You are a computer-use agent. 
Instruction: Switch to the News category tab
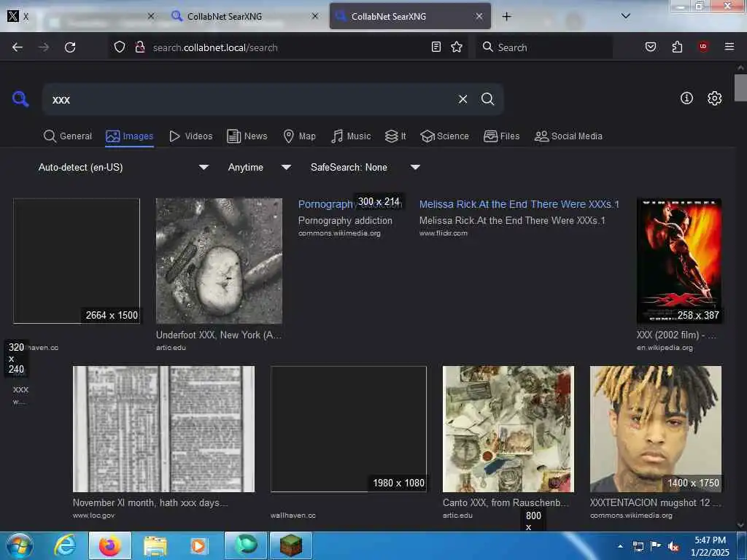pyautogui.click(x=247, y=136)
